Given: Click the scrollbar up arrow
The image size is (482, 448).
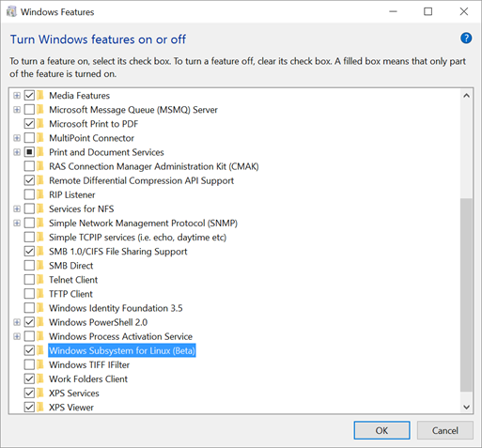Looking at the screenshot, I should [x=466, y=96].
